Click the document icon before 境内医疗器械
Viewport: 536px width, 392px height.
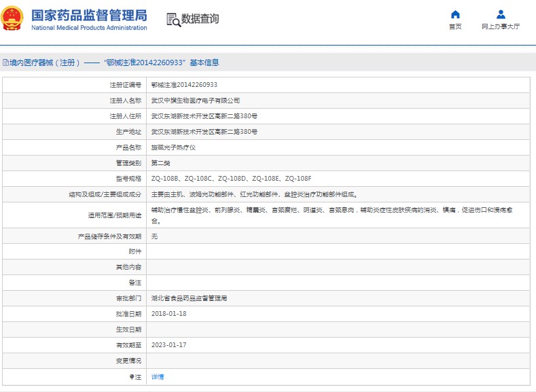(x=5, y=63)
